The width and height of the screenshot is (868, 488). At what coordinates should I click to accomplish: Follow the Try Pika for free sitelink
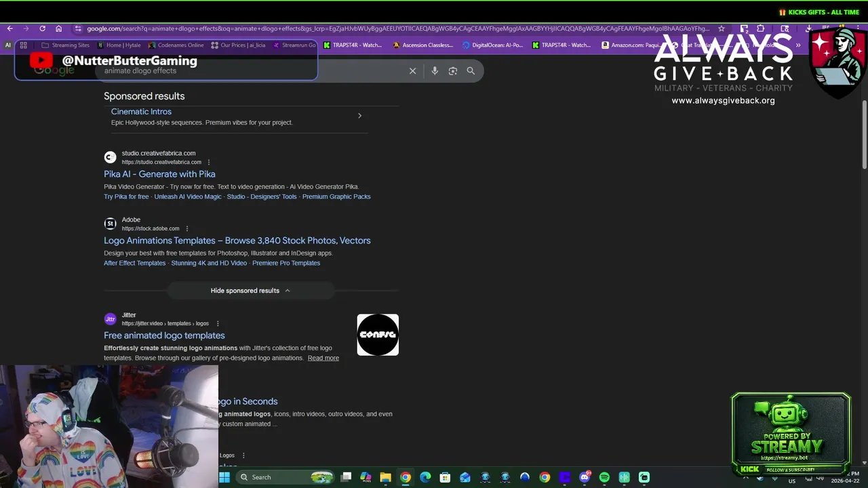click(x=126, y=197)
